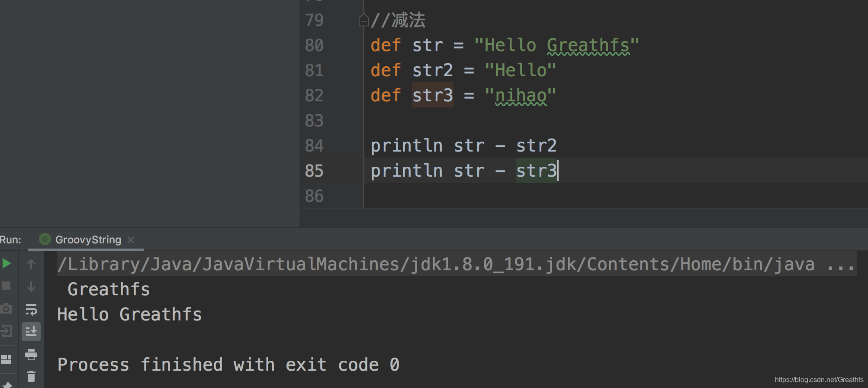Click the Exit icon in Run toolbar
Image resolution: width=868 pixels, height=388 pixels.
(6, 331)
